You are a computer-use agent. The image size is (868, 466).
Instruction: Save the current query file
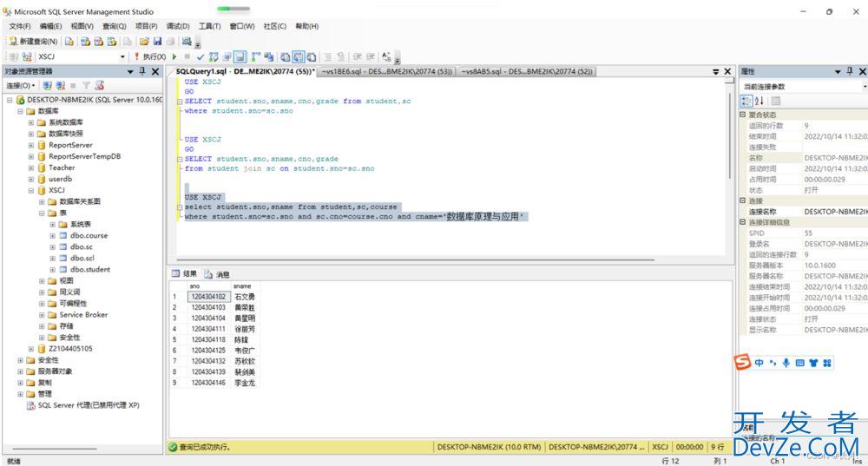click(x=157, y=42)
